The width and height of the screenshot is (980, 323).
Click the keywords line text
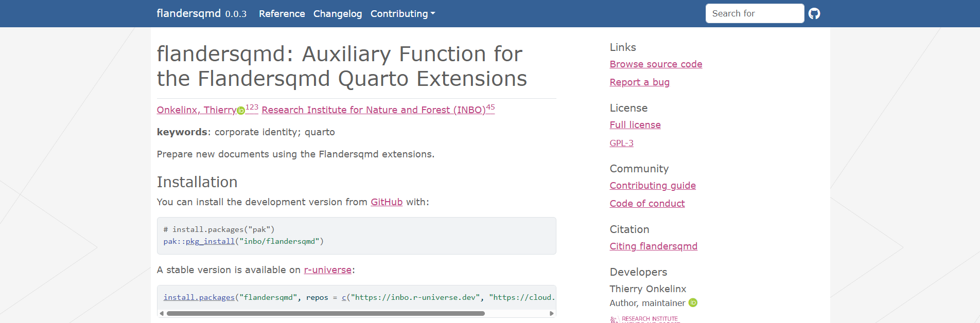click(x=246, y=132)
